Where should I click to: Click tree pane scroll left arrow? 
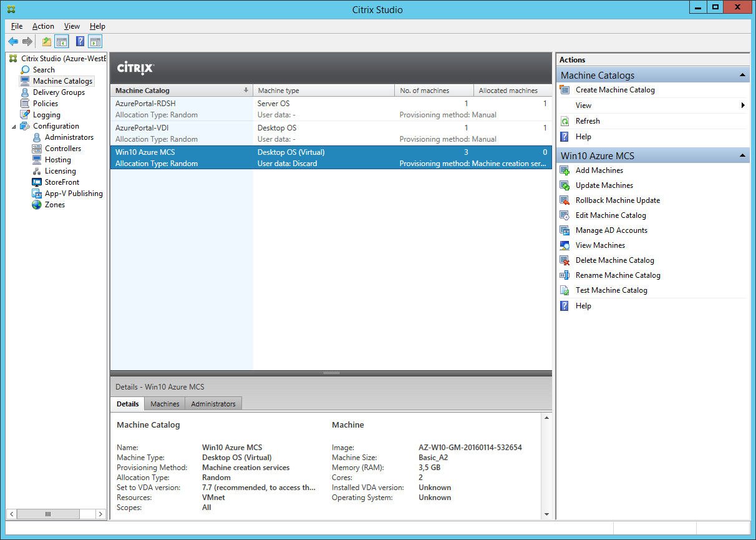click(x=11, y=514)
